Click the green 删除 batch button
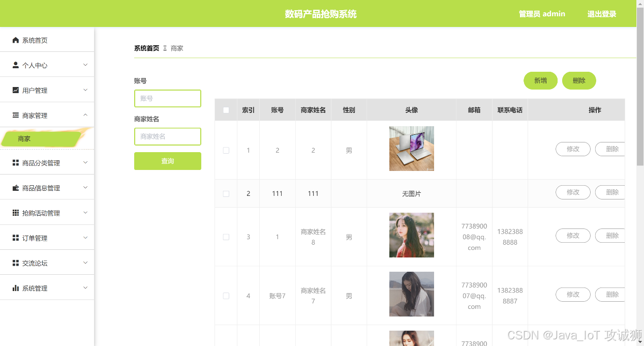This screenshot has height=346, width=644. tap(579, 80)
